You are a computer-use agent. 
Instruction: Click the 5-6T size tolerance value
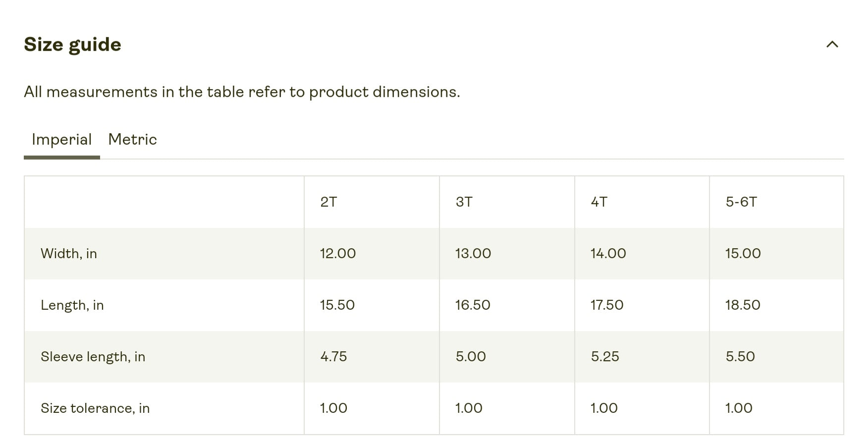click(739, 408)
